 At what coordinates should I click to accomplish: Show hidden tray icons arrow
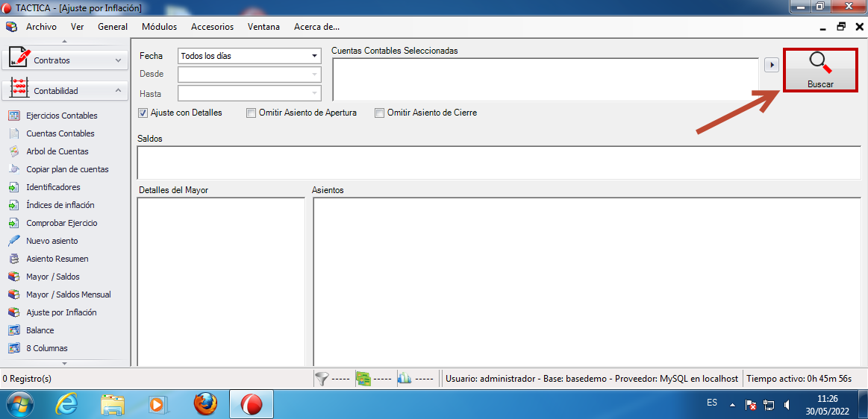(732, 405)
